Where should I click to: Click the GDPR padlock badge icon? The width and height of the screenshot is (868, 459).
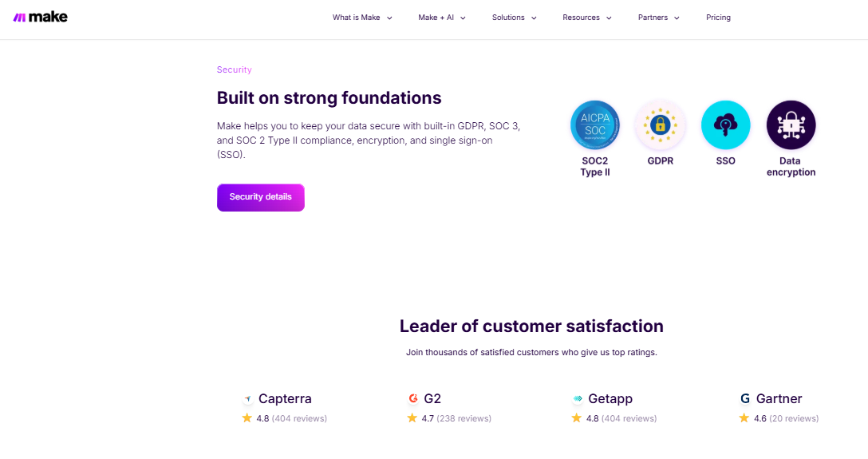pyautogui.click(x=660, y=125)
